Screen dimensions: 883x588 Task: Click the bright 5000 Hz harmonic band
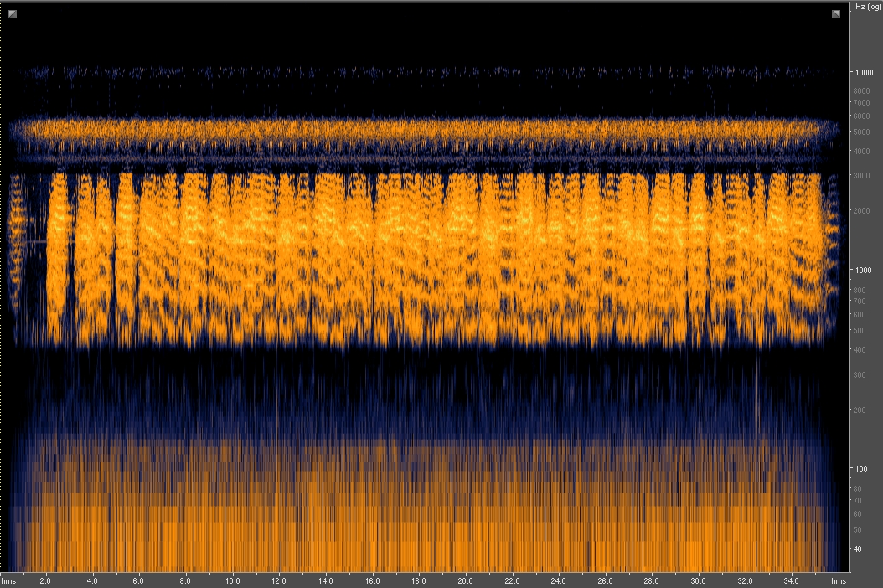pos(419,130)
